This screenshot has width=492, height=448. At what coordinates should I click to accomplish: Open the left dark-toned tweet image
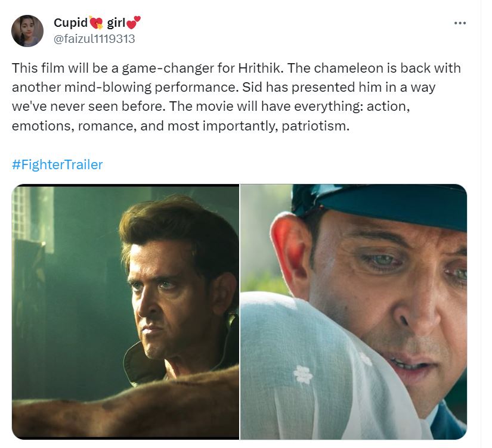pyautogui.click(x=125, y=312)
